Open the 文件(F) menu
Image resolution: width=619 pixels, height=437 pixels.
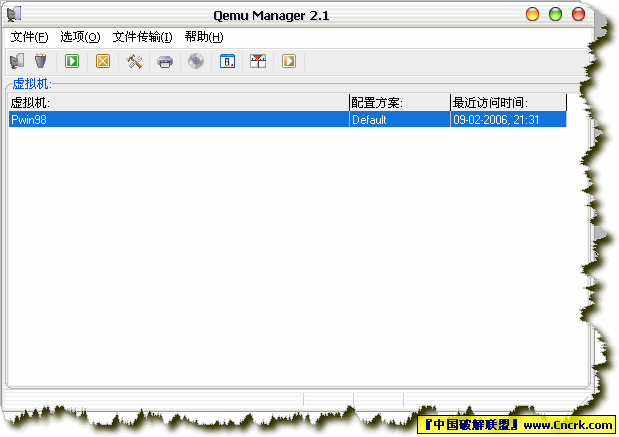(29, 37)
